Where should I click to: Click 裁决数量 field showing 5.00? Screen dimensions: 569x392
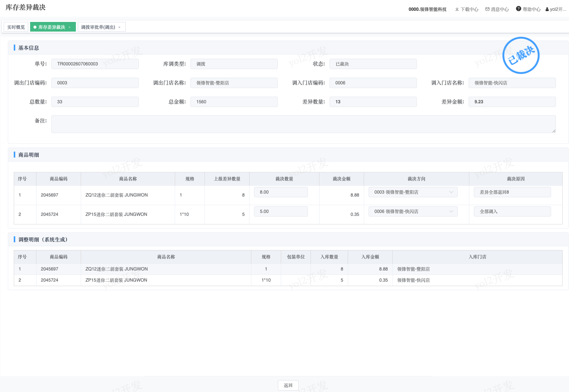coord(281,211)
